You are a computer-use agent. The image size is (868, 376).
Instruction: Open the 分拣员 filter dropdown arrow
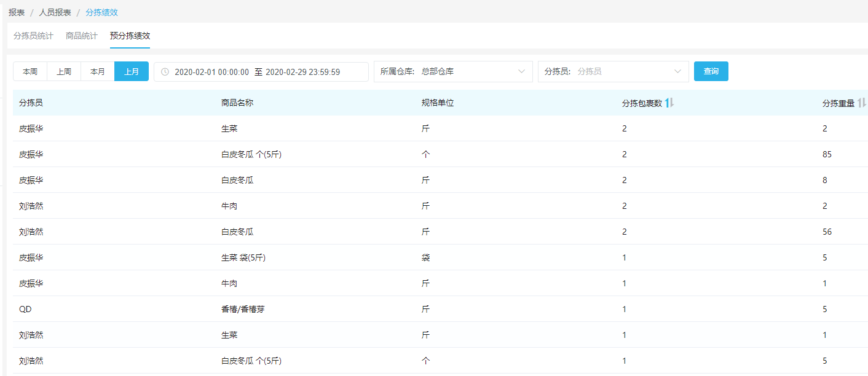(x=678, y=72)
